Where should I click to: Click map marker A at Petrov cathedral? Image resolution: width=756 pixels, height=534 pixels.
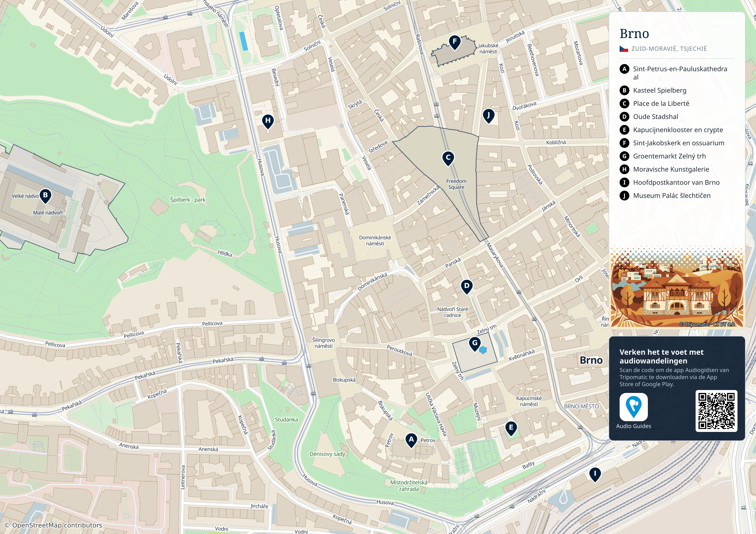(411, 440)
